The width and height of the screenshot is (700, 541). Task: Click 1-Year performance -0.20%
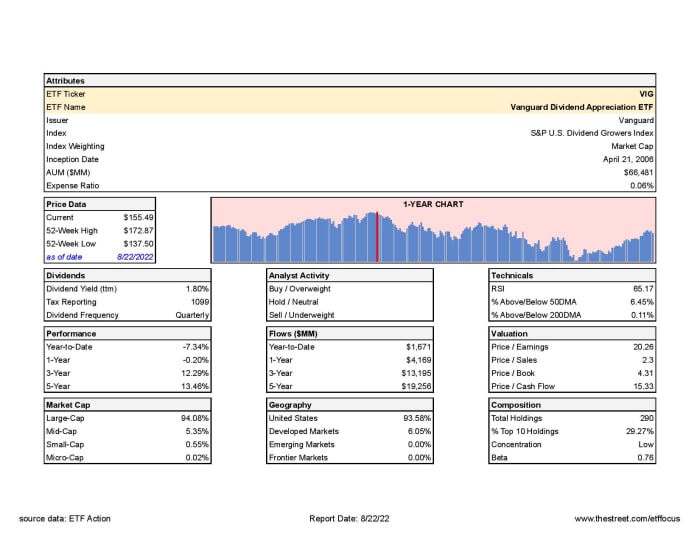click(x=196, y=360)
